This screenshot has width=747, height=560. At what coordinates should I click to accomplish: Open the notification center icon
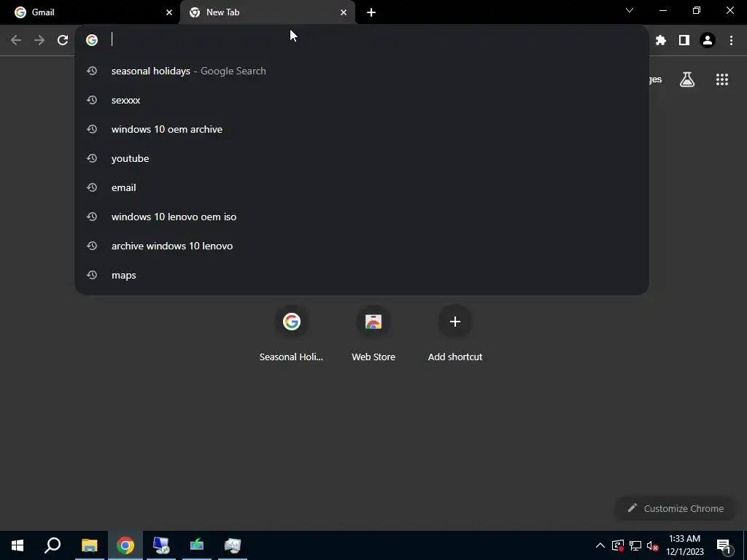point(723,545)
